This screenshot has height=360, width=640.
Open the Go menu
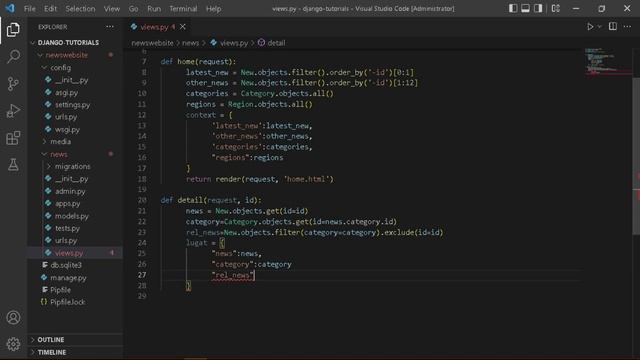point(133,9)
